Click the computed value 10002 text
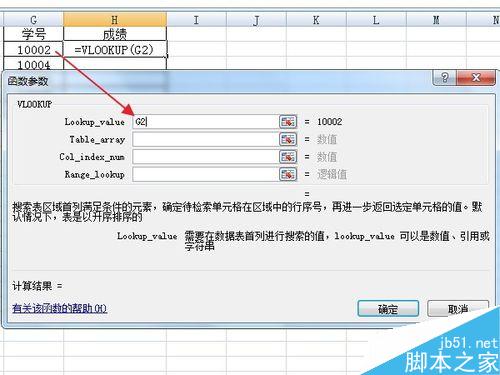 329,122
